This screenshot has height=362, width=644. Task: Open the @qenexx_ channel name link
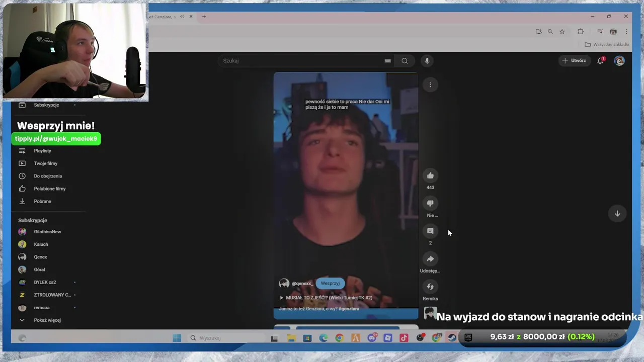tap(302, 284)
